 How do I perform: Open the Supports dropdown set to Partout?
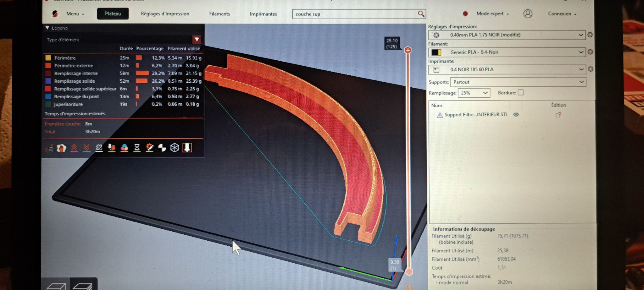tap(518, 82)
